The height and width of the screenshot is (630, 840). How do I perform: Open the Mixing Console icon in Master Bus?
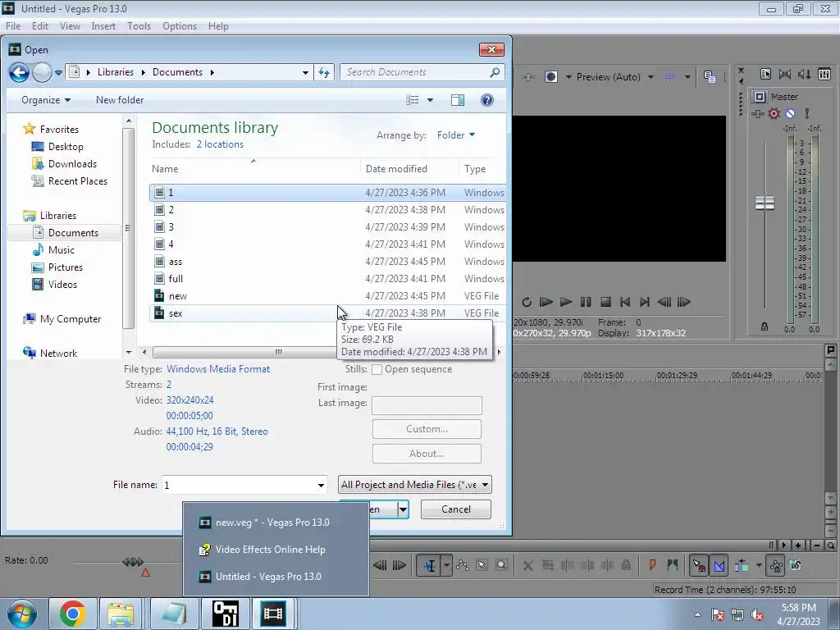824,74
